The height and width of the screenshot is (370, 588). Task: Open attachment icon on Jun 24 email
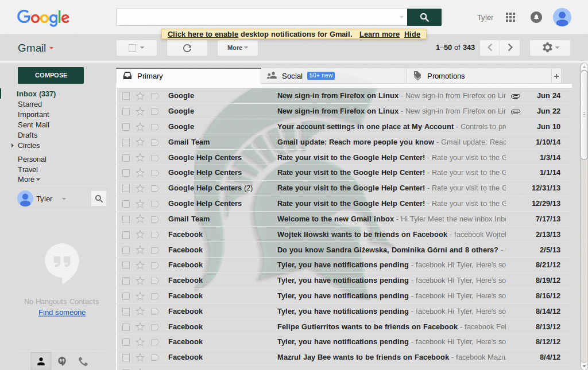pyautogui.click(x=516, y=96)
